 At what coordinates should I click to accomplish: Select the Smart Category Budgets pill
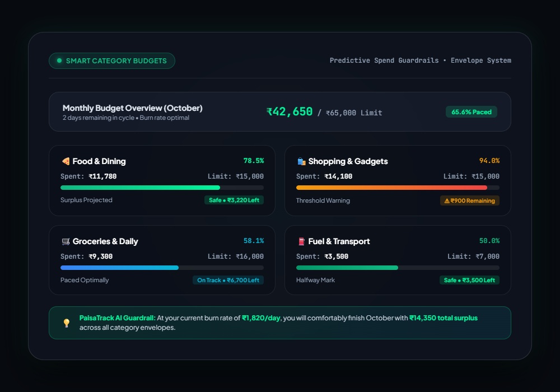112,60
